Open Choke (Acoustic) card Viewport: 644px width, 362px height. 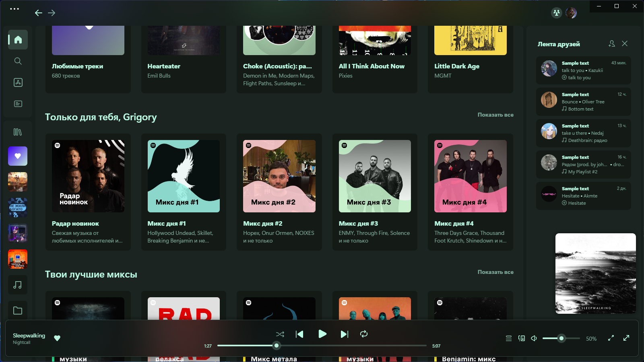(x=279, y=60)
